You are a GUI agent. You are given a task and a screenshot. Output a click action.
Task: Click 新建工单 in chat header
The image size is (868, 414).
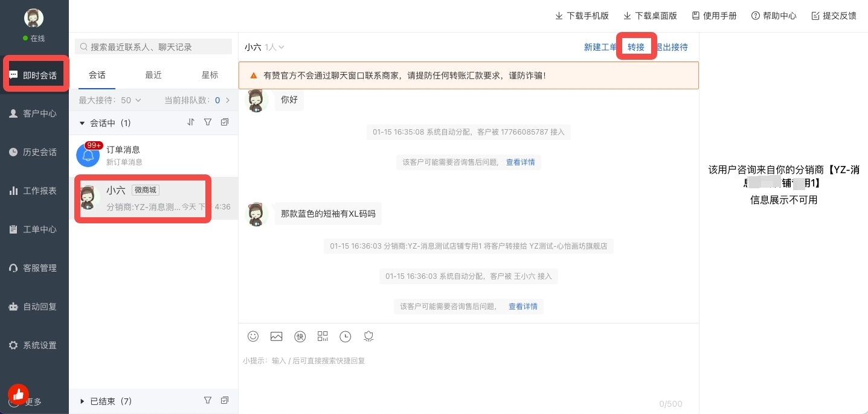click(x=600, y=47)
